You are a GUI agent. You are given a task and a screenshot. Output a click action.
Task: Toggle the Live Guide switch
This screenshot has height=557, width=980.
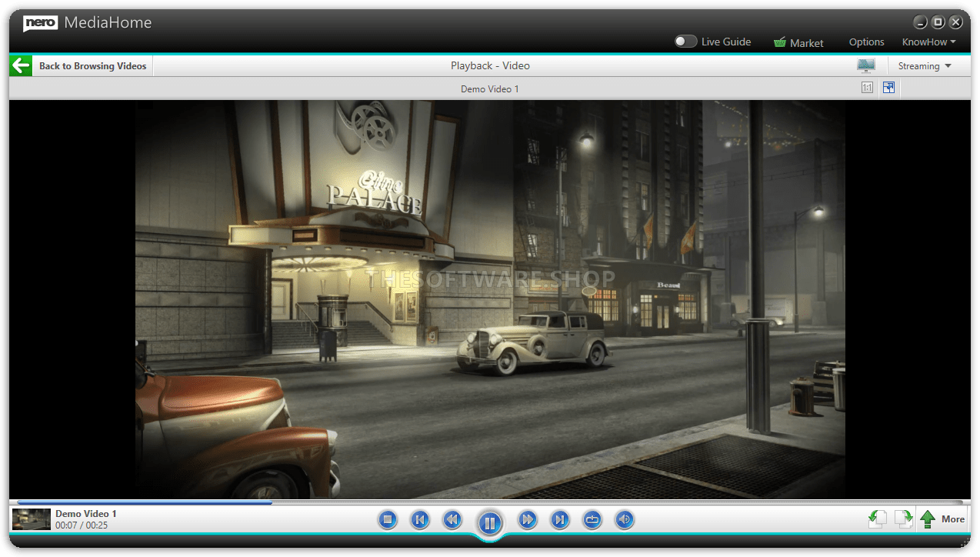pyautogui.click(x=686, y=42)
